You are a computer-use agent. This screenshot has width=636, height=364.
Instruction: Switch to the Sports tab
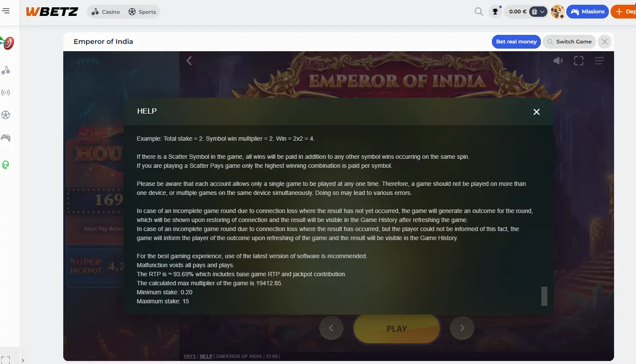tap(142, 12)
